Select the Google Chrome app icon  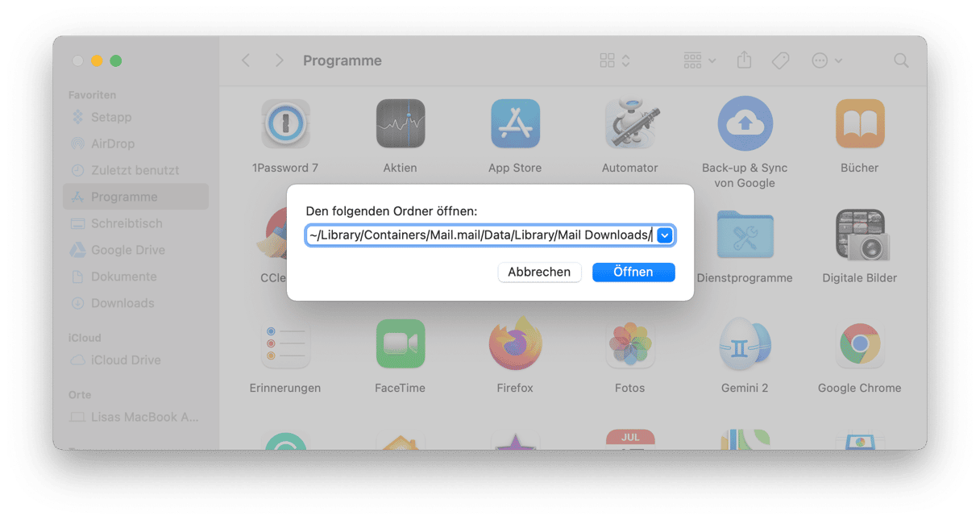coord(860,343)
